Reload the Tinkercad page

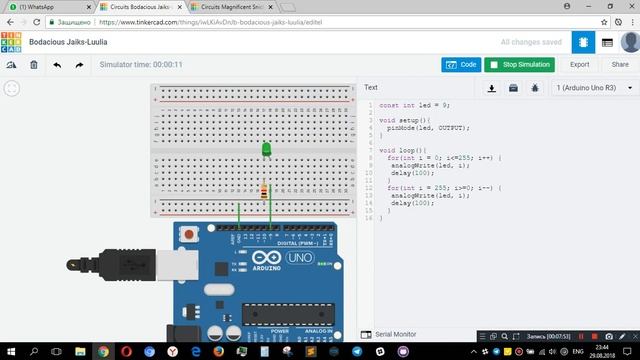[36, 22]
